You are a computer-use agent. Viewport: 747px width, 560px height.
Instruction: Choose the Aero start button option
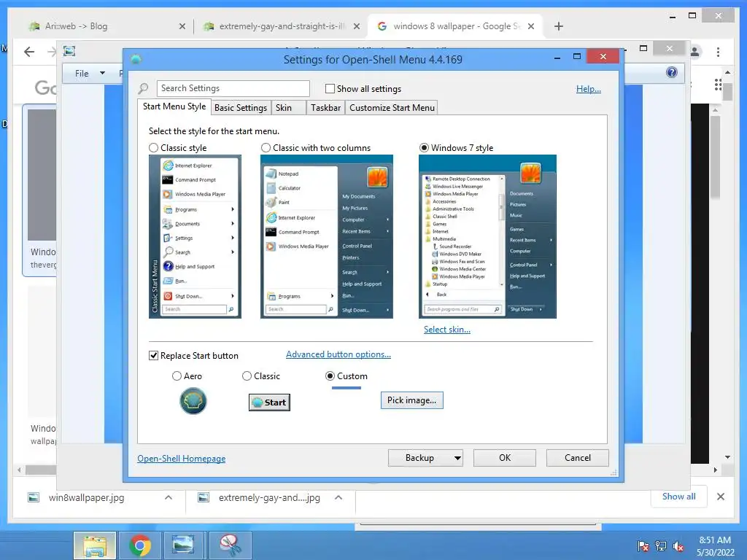(x=177, y=376)
